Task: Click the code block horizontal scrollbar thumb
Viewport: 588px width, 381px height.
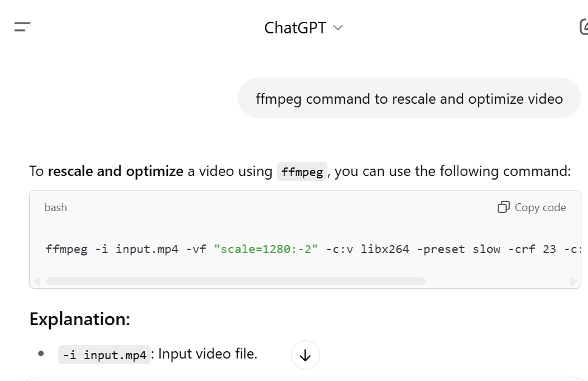Action: click(235, 281)
